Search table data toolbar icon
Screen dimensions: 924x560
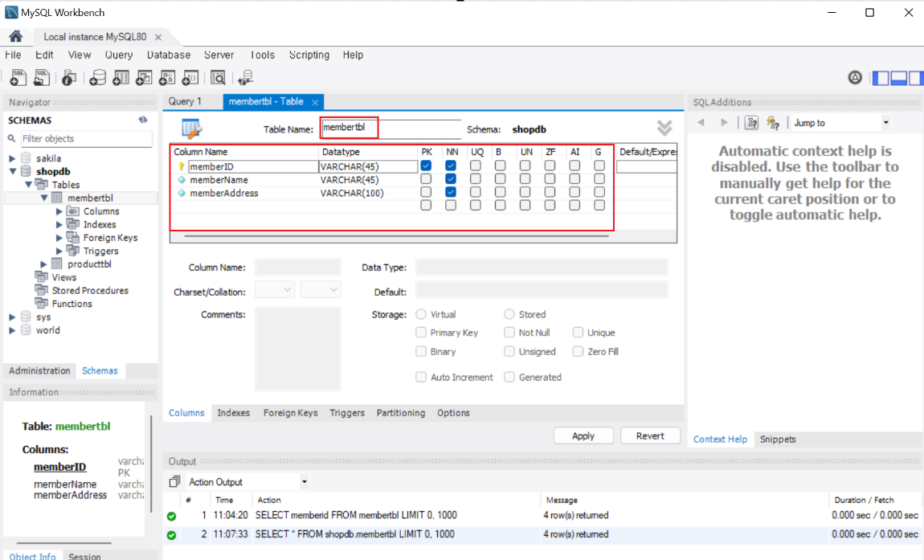tap(218, 77)
